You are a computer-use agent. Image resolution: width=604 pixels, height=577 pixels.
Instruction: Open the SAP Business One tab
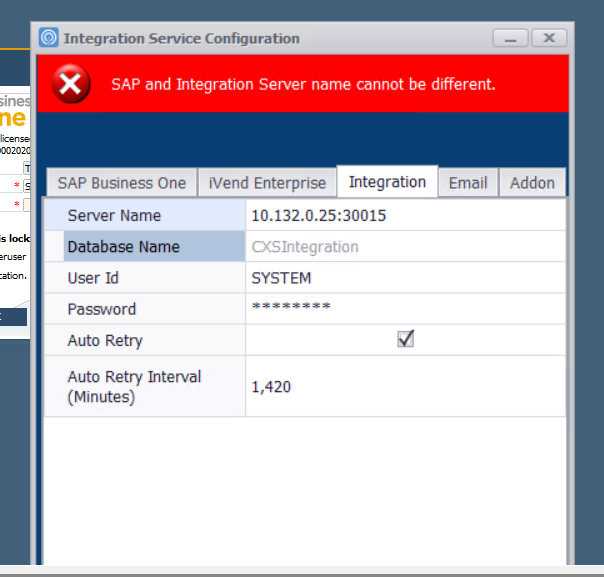pyautogui.click(x=122, y=183)
